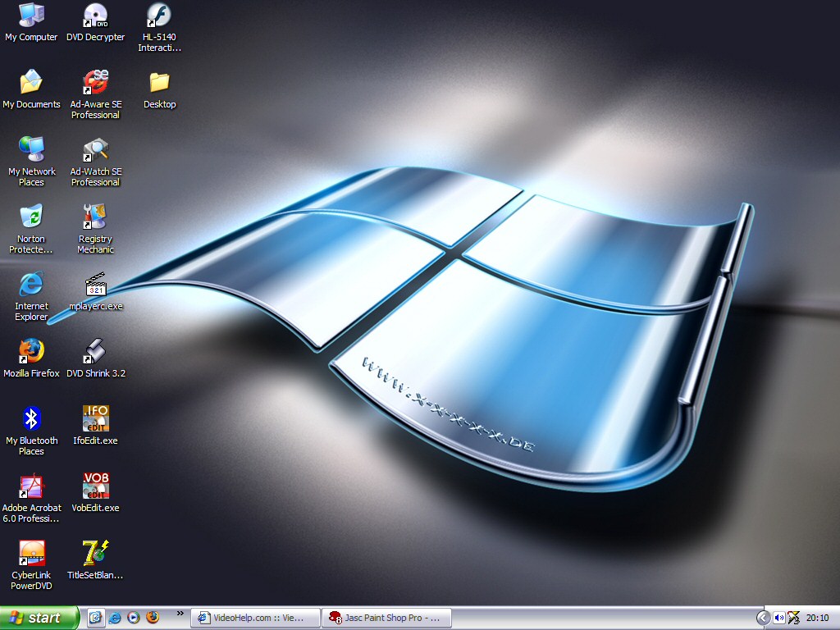Click the Show Desktop quick launch icon

pyautogui.click(x=95, y=618)
